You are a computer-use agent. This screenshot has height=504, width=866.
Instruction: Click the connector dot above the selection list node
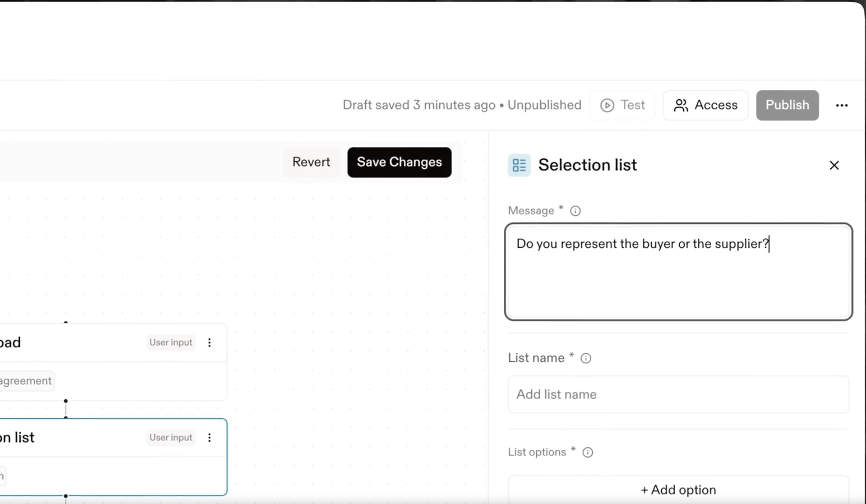[x=66, y=417]
